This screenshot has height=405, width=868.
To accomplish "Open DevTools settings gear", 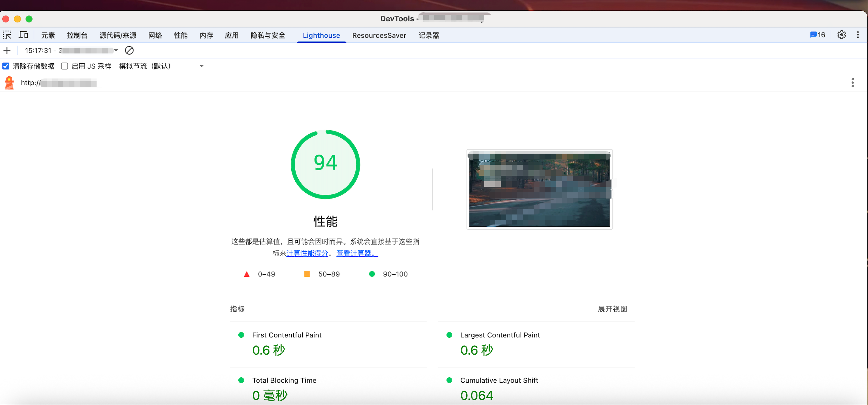I will click(x=841, y=35).
